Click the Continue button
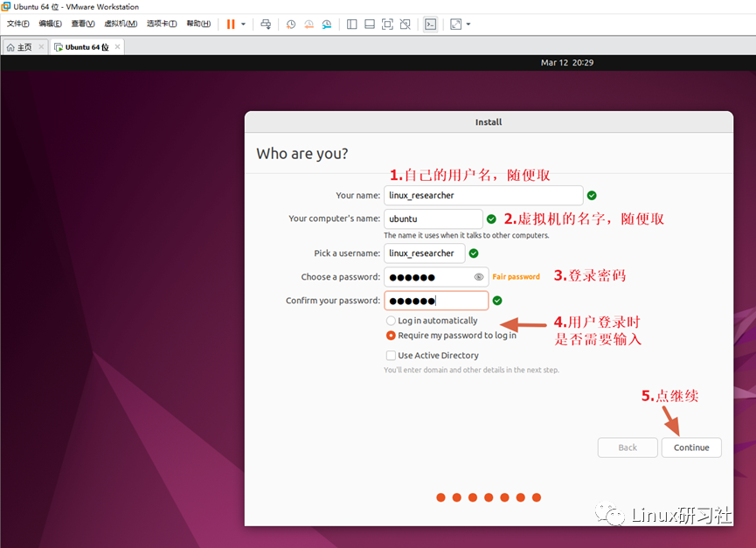Image resolution: width=756 pixels, height=548 pixels. (691, 447)
